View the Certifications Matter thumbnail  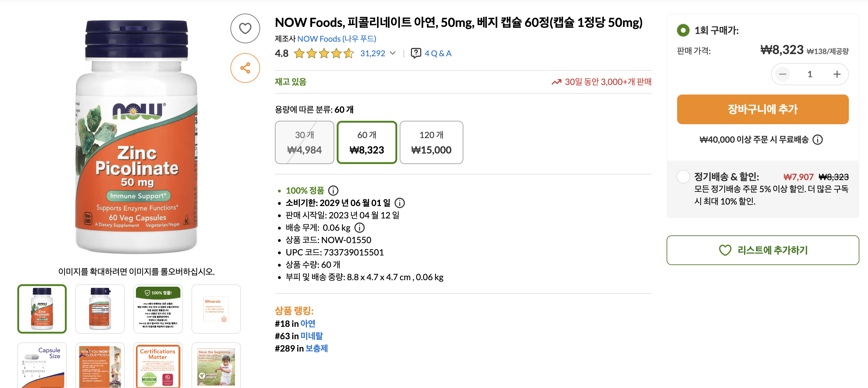[x=158, y=365]
